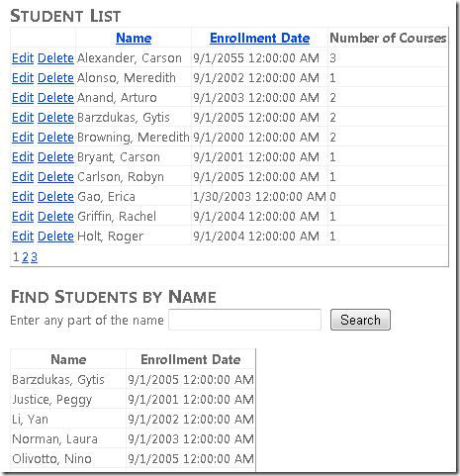460x476 pixels.
Task: Delete Bryant, Carson record
Action: click(x=55, y=157)
